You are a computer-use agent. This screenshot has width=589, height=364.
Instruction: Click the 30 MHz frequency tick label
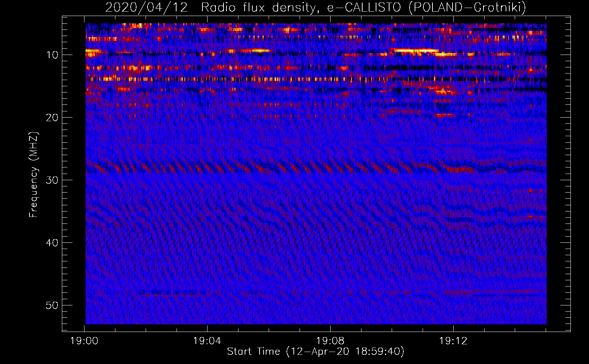[52, 180]
